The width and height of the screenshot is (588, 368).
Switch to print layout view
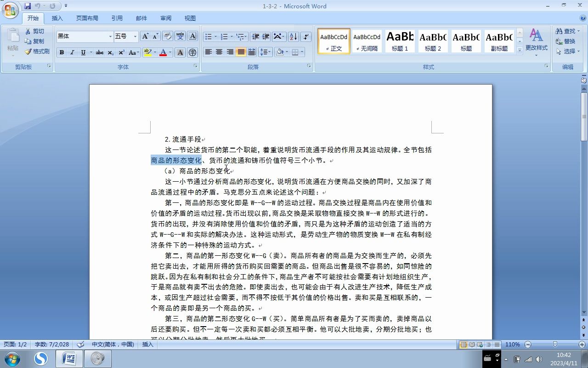(x=464, y=345)
